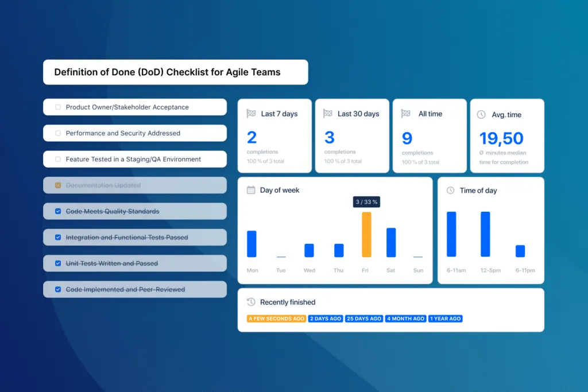Uncheck Unit Tests Written and Passed
Viewport: 588px width, 392px height.
[58, 263]
